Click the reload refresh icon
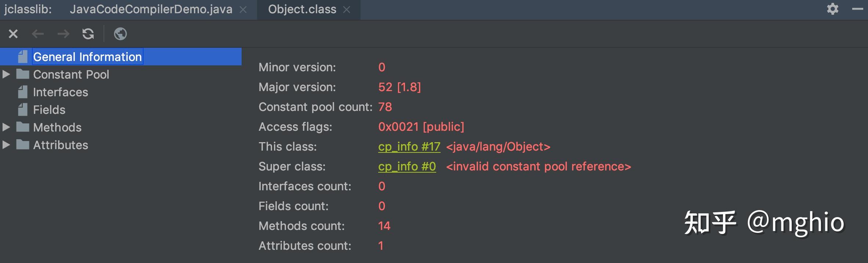The image size is (868, 263). click(88, 34)
